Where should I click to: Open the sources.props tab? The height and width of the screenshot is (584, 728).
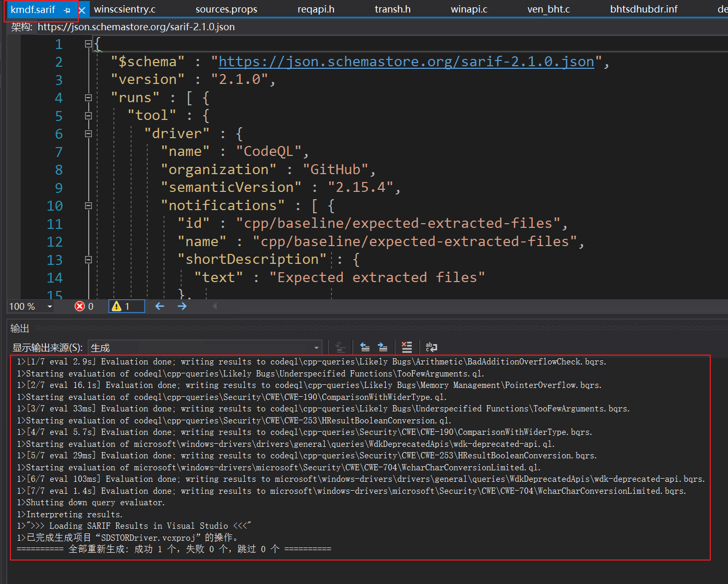point(226,9)
